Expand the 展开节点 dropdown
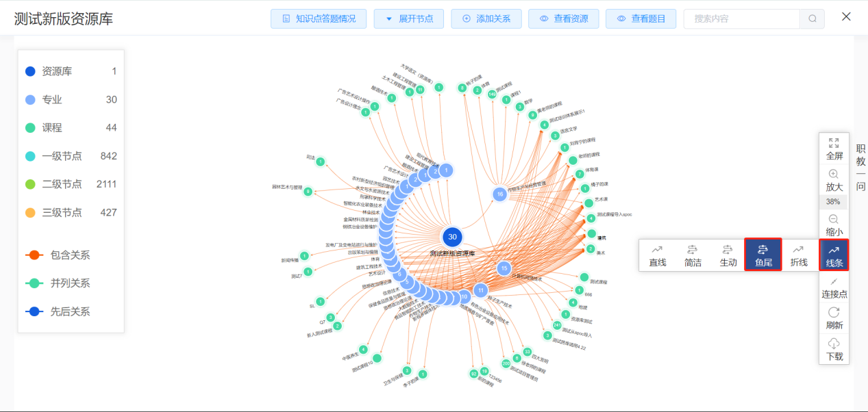868x412 pixels. click(x=409, y=18)
